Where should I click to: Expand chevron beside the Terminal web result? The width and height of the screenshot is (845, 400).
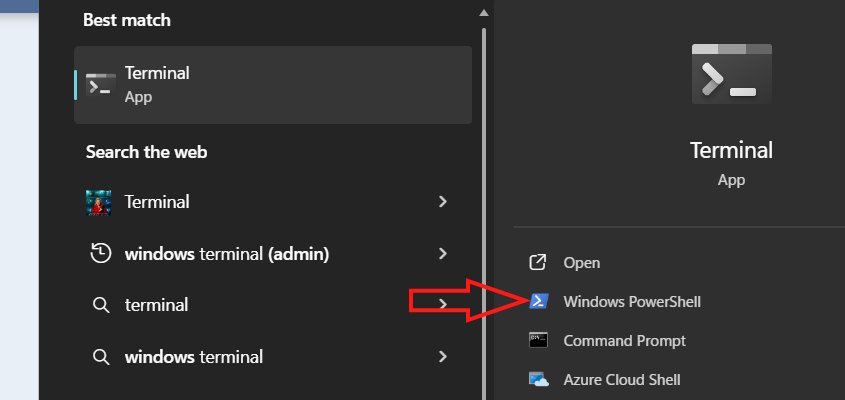pos(443,202)
